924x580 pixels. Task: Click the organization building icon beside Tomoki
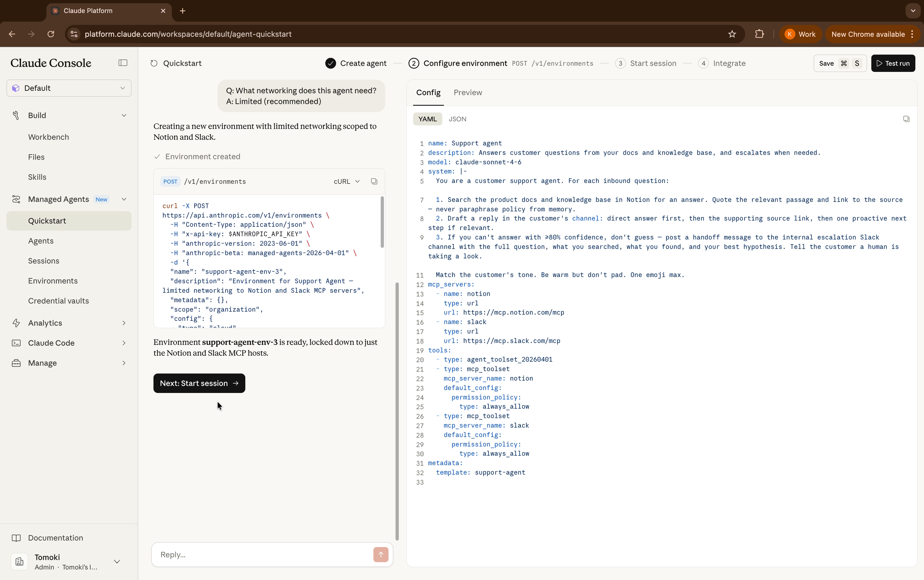coord(19,562)
